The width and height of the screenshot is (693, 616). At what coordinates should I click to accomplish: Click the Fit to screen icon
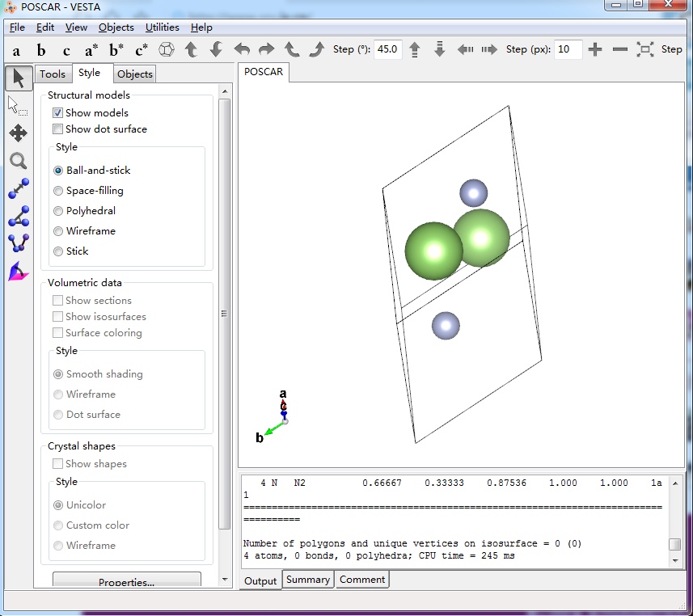pos(644,49)
